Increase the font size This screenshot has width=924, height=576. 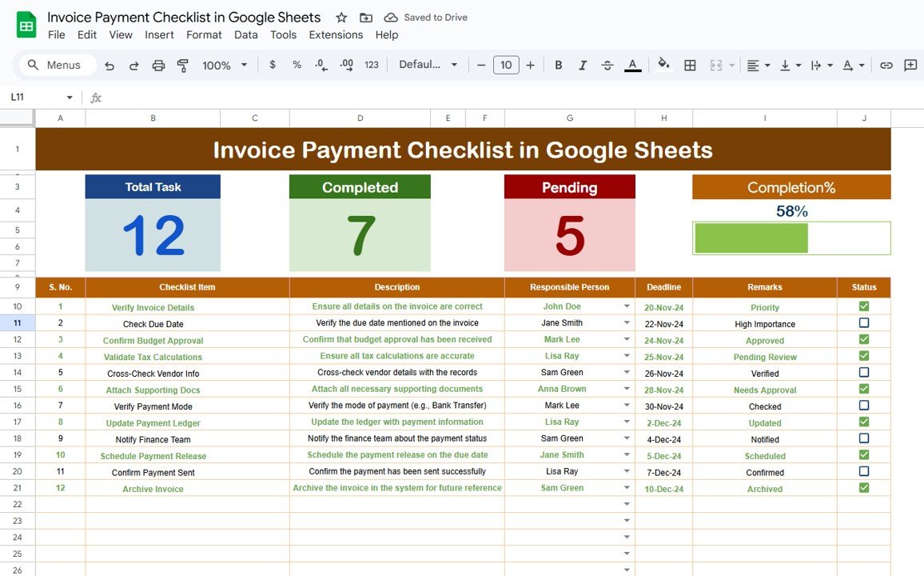pos(531,65)
